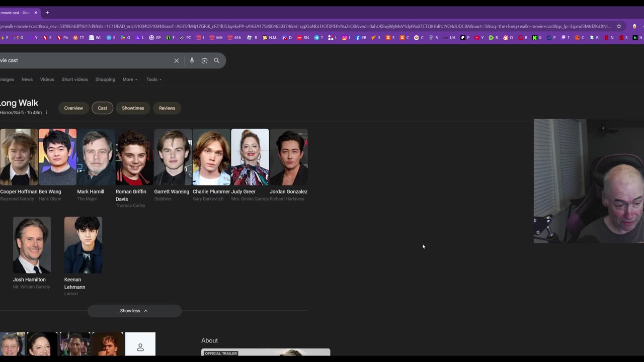Click Josh Hamilton's cast photo
The image size is (644, 362).
pyautogui.click(x=32, y=245)
